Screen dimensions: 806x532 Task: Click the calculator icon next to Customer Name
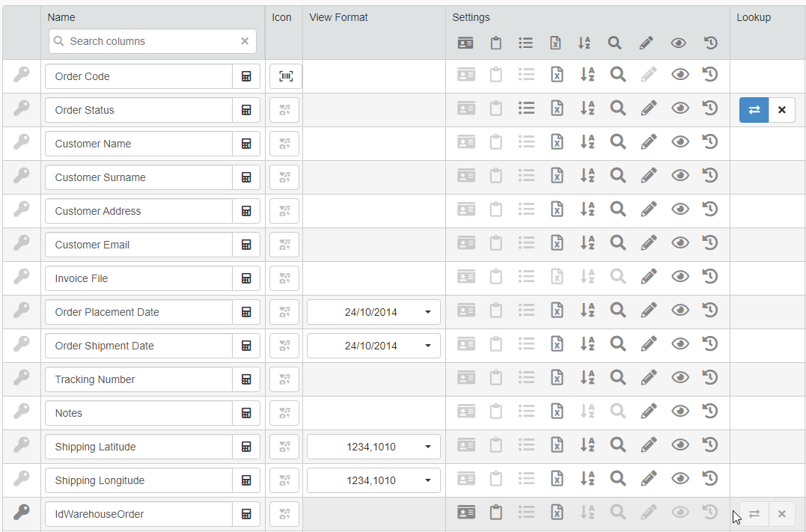tap(246, 144)
